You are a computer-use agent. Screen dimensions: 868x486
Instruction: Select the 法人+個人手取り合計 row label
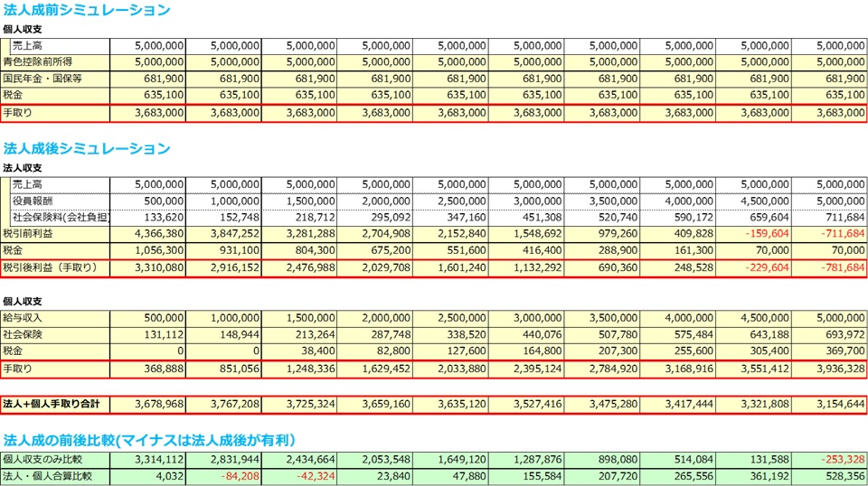click(x=52, y=404)
